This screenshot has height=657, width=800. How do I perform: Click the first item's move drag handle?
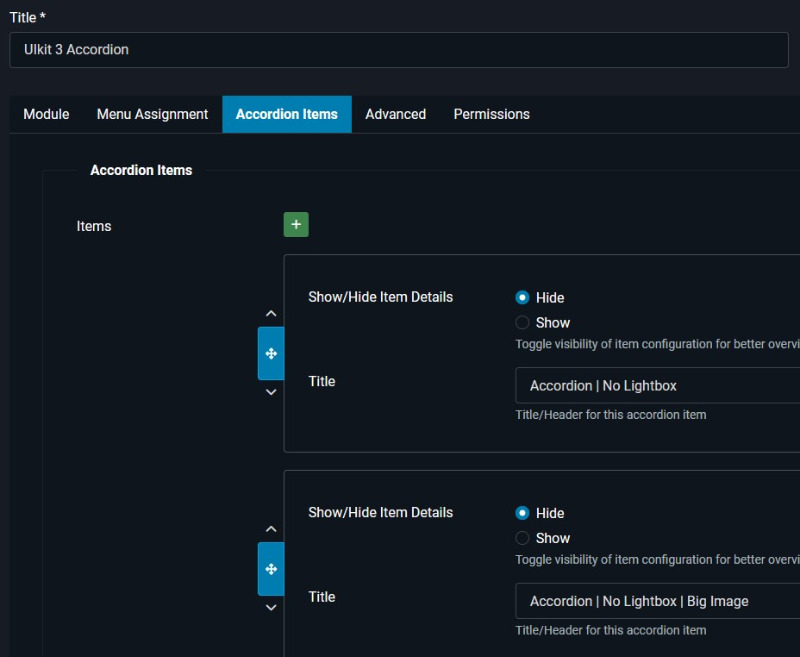click(x=270, y=354)
